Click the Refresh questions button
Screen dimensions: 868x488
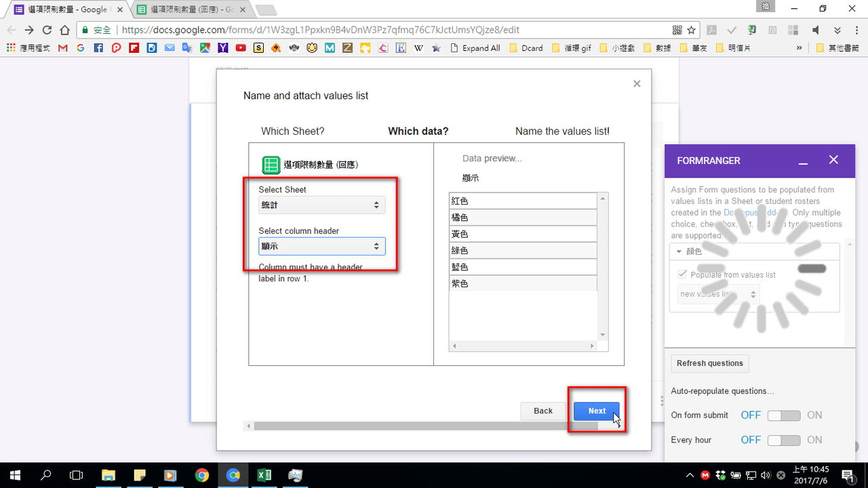click(x=710, y=363)
